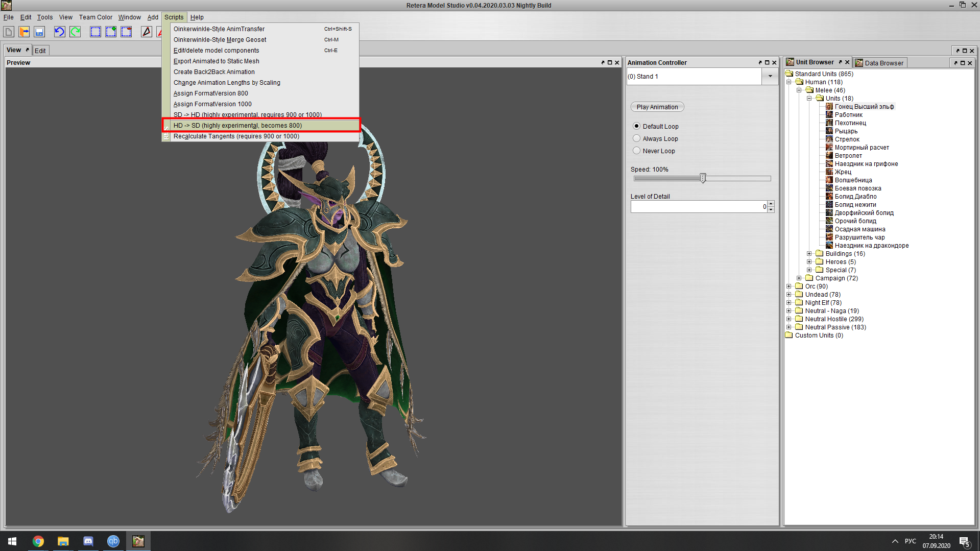Expand the Campaign (72) tree node

point(799,278)
